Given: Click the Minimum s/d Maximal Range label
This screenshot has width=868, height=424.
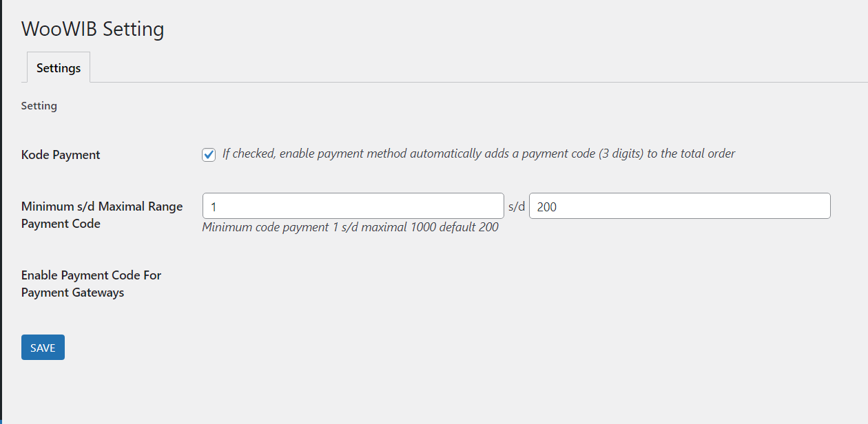Looking at the screenshot, I should pos(102,206).
